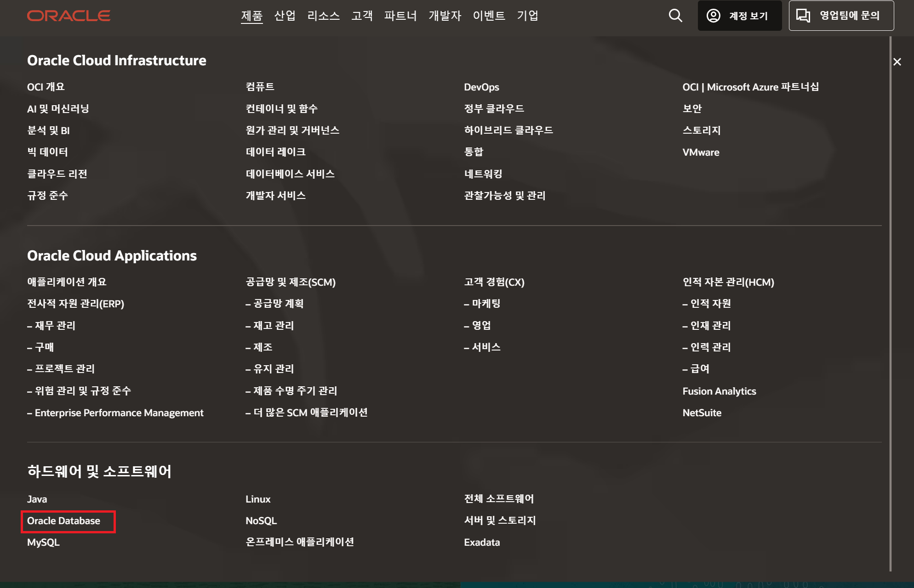This screenshot has height=588, width=914.
Task: Go to the OCI 개요 link
Action: 46,87
